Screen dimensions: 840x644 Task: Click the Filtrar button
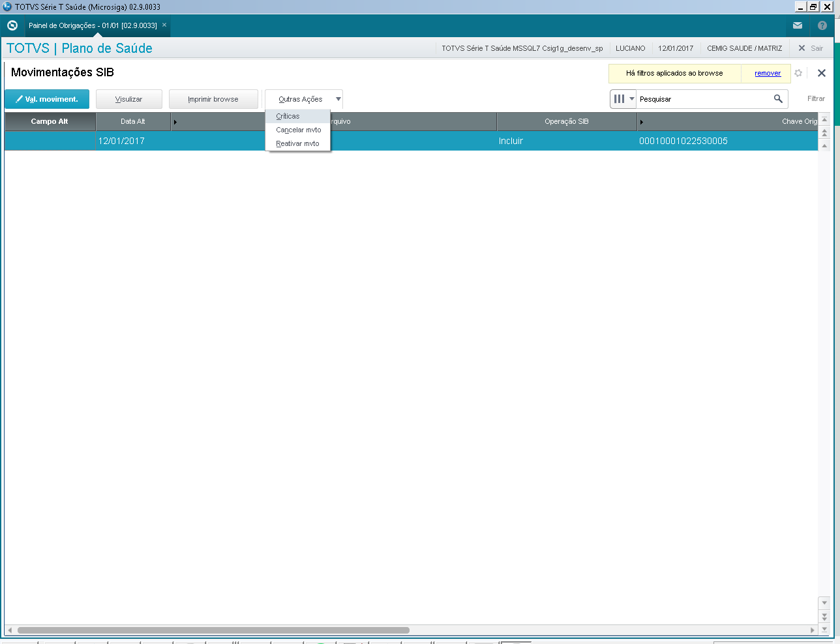pyautogui.click(x=816, y=99)
